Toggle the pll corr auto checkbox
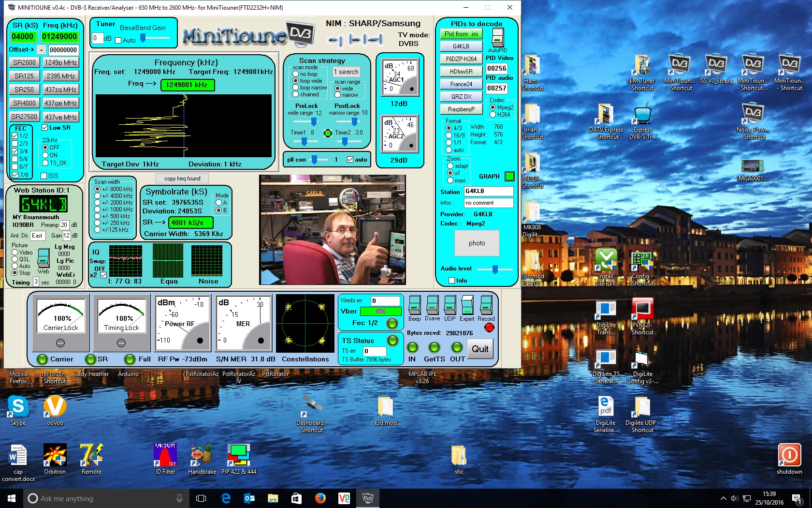The width and height of the screenshot is (812, 508). [x=350, y=159]
